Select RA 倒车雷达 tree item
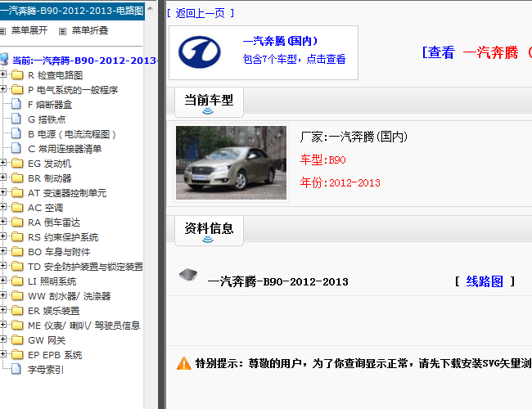This screenshot has width=532, height=409. (x=54, y=222)
